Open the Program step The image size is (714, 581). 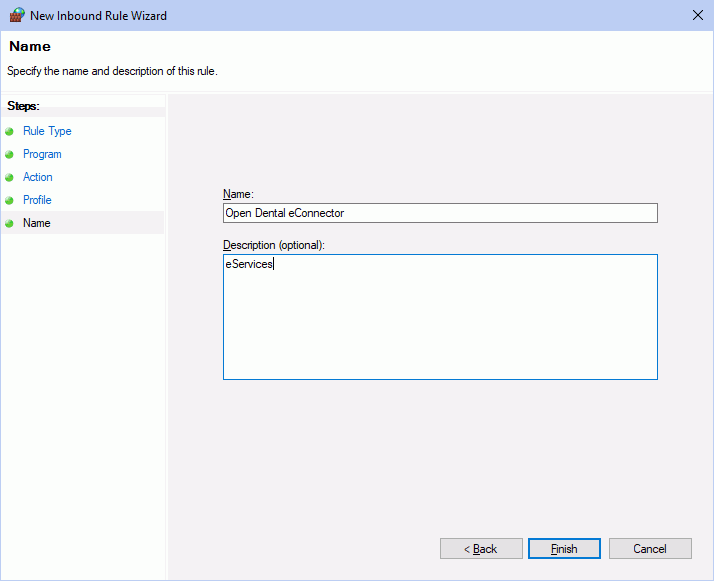point(42,154)
